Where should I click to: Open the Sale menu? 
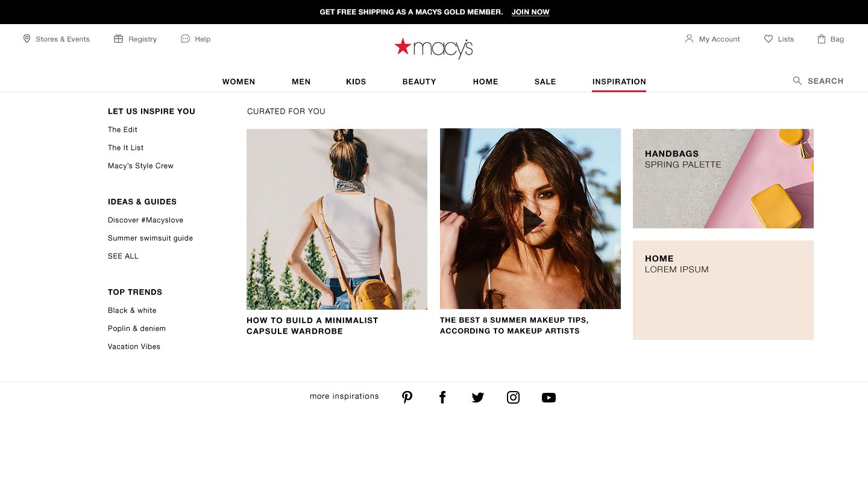[545, 81]
